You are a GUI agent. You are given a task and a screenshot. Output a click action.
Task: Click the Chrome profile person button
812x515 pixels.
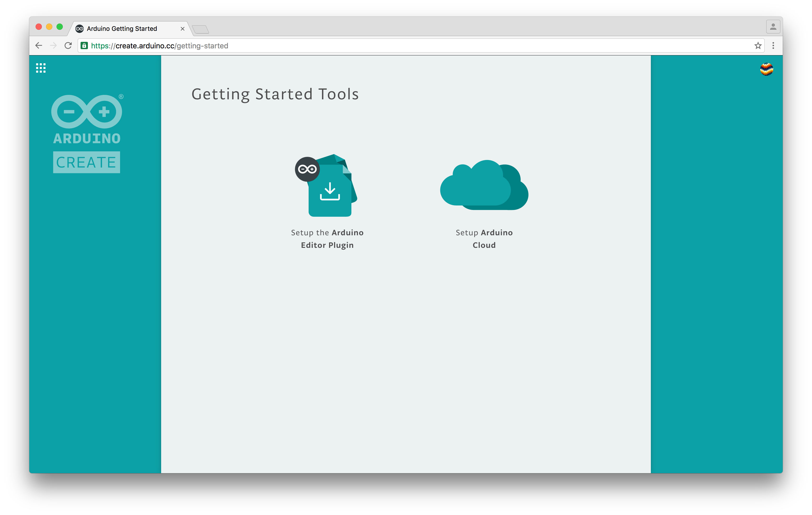[773, 27]
